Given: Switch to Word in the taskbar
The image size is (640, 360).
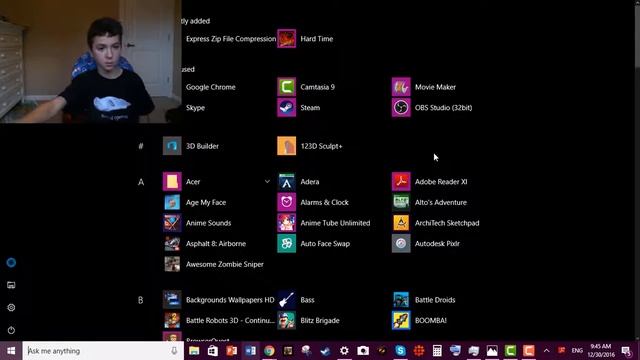Looking at the screenshot, I should click(250, 351).
